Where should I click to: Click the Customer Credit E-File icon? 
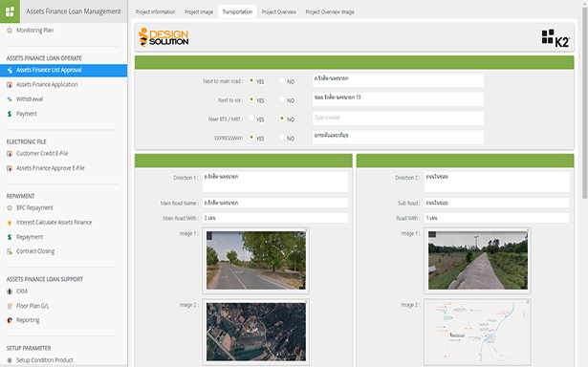pyautogui.click(x=10, y=154)
